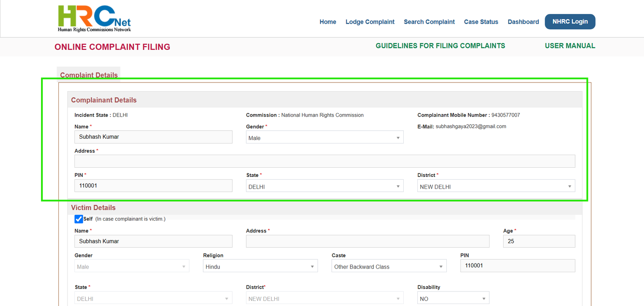The height and width of the screenshot is (306, 644).
Task: Expand the Disability dropdown
Action: pos(453,298)
